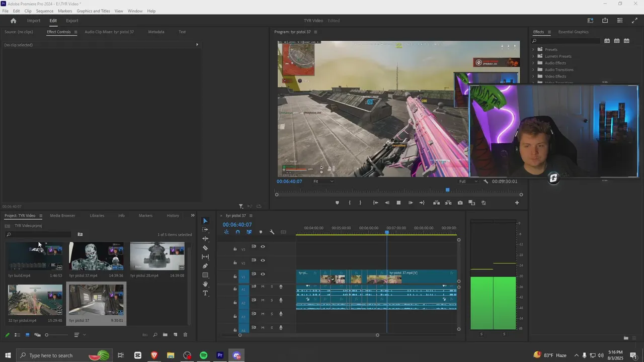Delete selected item with trash icon
The image size is (644, 362).
click(x=185, y=335)
